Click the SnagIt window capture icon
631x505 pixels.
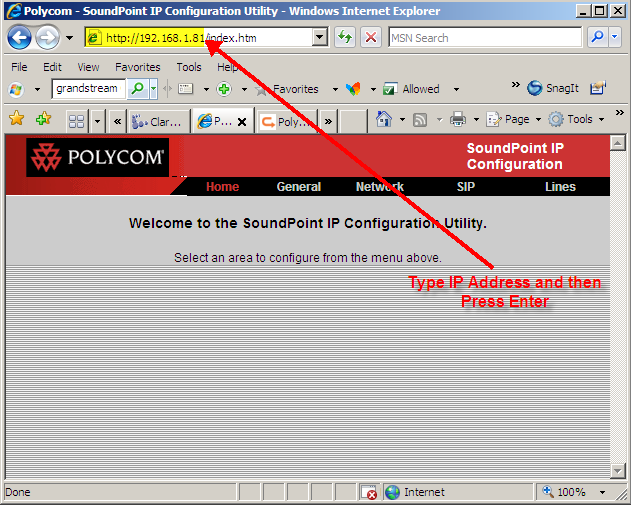tap(598, 88)
